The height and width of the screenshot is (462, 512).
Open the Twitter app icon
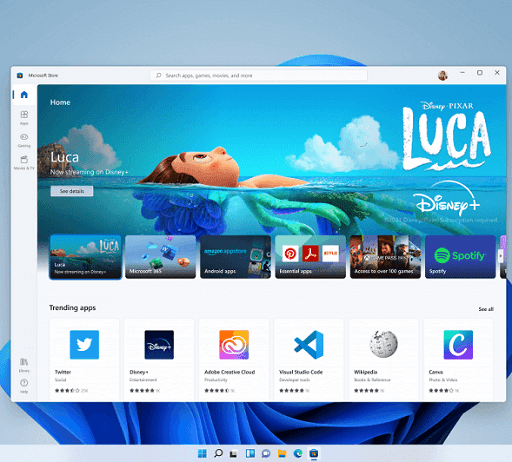pyautogui.click(x=84, y=345)
